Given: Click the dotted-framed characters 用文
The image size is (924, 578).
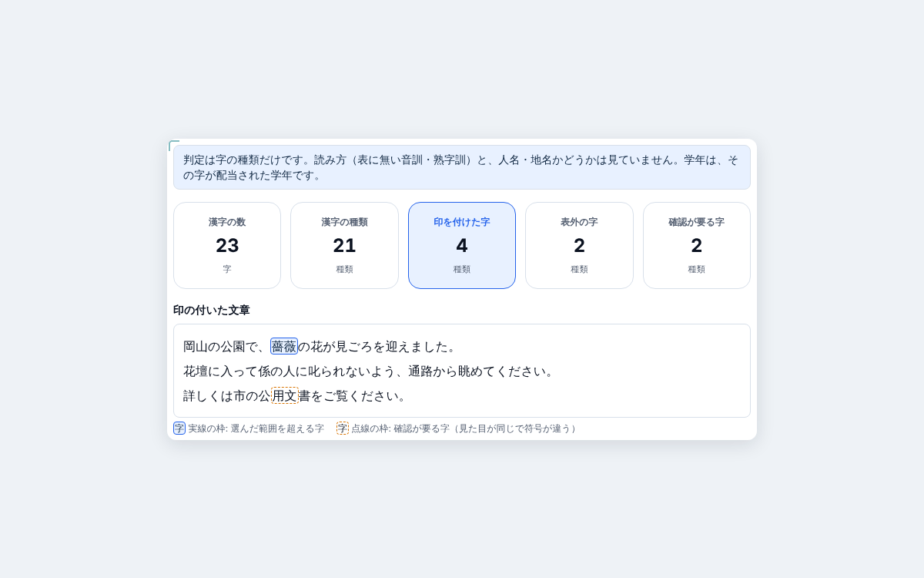Looking at the screenshot, I should (x=284, y=395).
